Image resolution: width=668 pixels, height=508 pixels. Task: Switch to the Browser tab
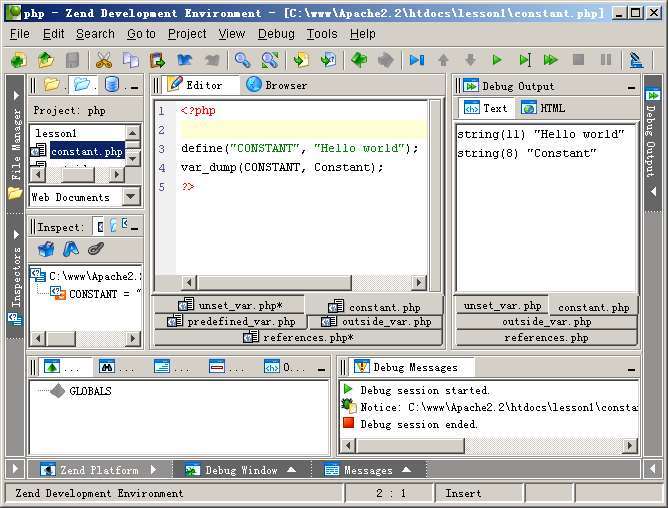tap(276, 85)
